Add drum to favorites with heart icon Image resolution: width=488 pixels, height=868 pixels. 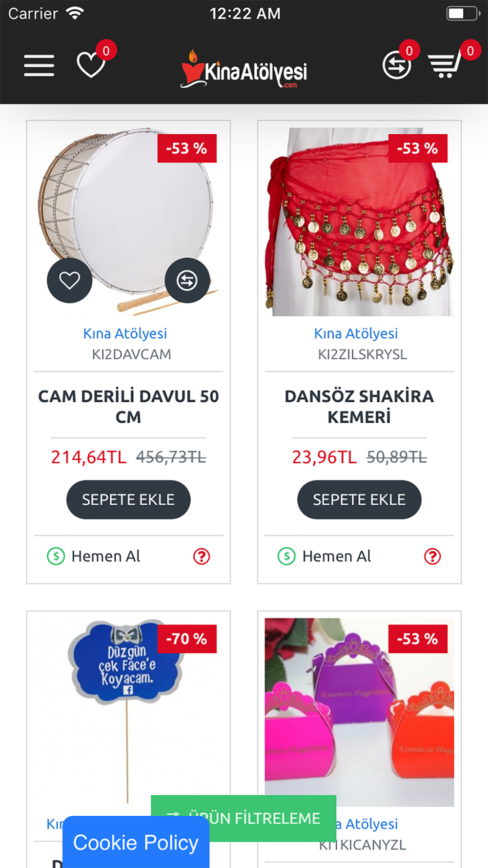[x=69, y=280]
